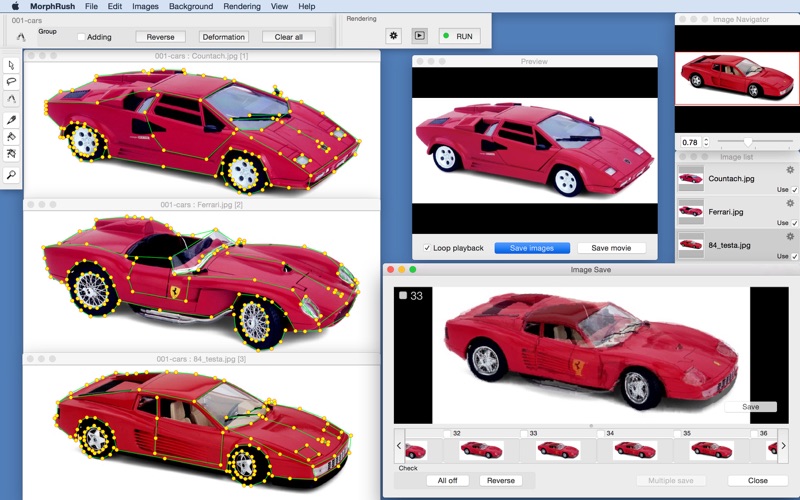The height and width of the screenshot is (500, 800).
Task: Select the arrow pointer tool
Action: pos(11,65)
